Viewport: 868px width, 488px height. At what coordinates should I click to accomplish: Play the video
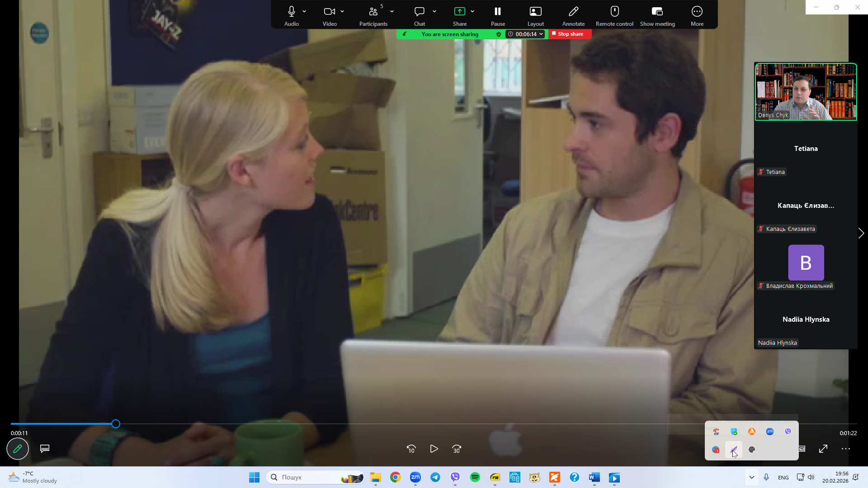click(x=434, y=449)
